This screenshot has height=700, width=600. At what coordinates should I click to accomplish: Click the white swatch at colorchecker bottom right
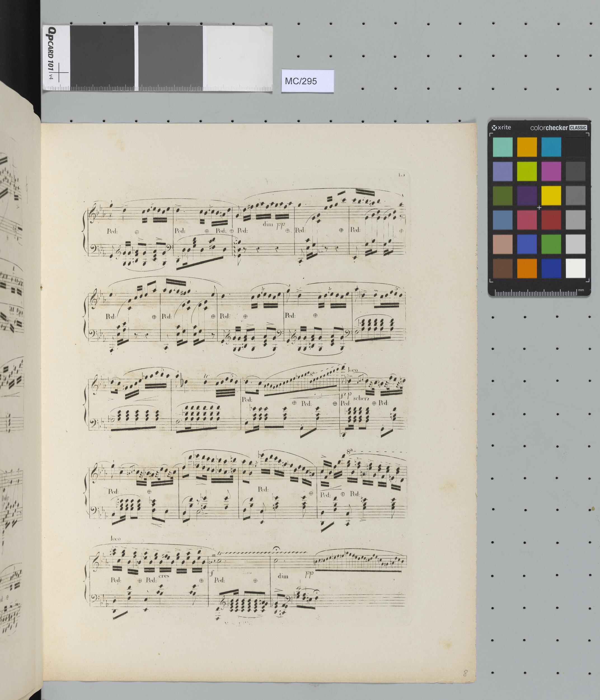pyautogui.click(x=575, y=268)
